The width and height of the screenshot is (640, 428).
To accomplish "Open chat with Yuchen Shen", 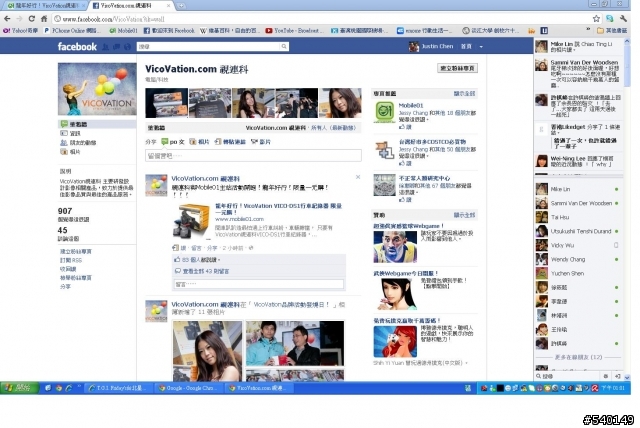I will click(x=578, y=273).
